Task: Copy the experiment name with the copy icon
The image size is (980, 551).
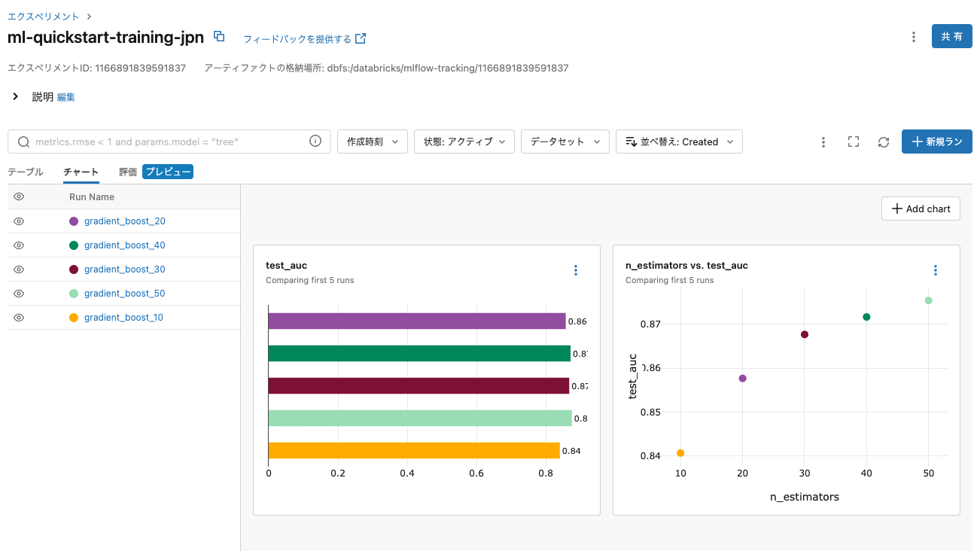Action: 219,36
